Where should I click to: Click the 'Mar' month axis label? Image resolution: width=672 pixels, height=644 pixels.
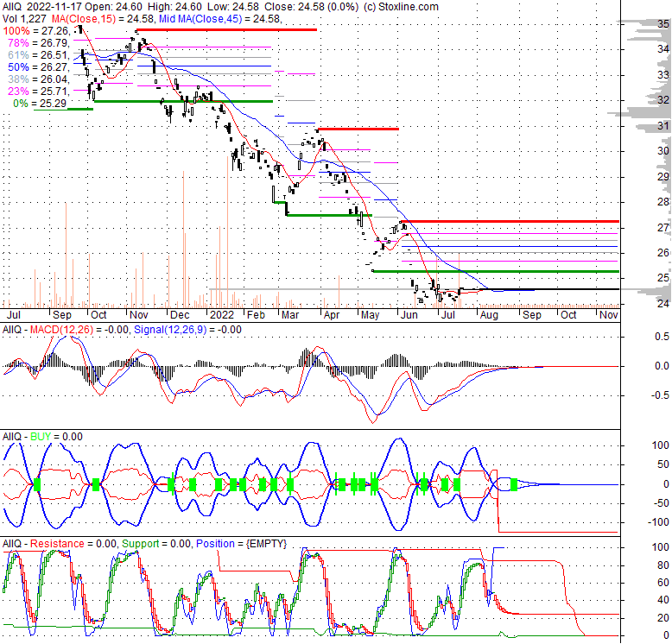pos(290,315)
